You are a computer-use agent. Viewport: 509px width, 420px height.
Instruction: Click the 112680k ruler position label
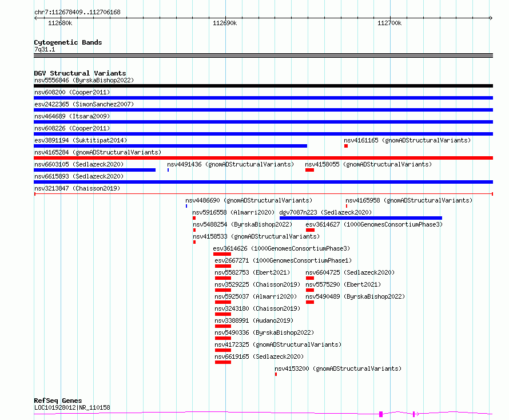pos(60,23)
